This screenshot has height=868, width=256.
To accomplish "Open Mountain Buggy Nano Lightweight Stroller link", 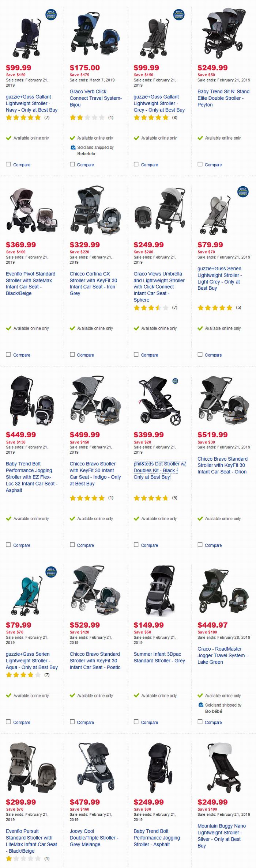I will 222,836.
